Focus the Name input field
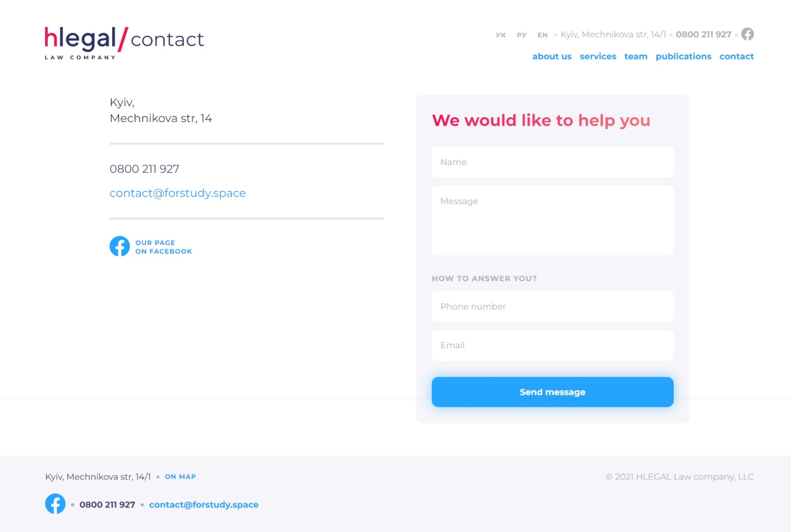 552,162
